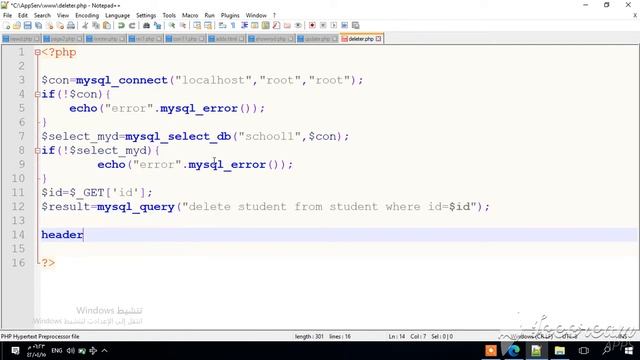Open File Explorer from the taskbar
Screen dimensions: 640x360
click(560, 350)
